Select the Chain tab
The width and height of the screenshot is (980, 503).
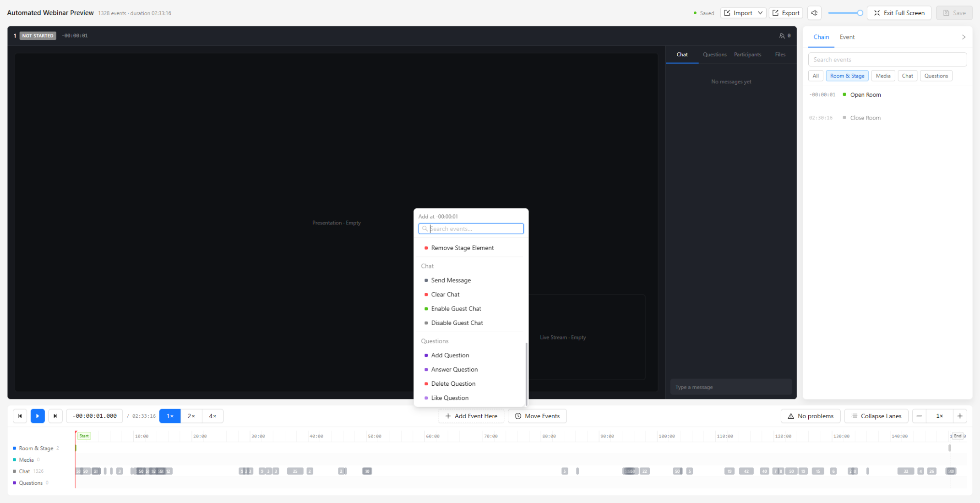click(821, 37)
